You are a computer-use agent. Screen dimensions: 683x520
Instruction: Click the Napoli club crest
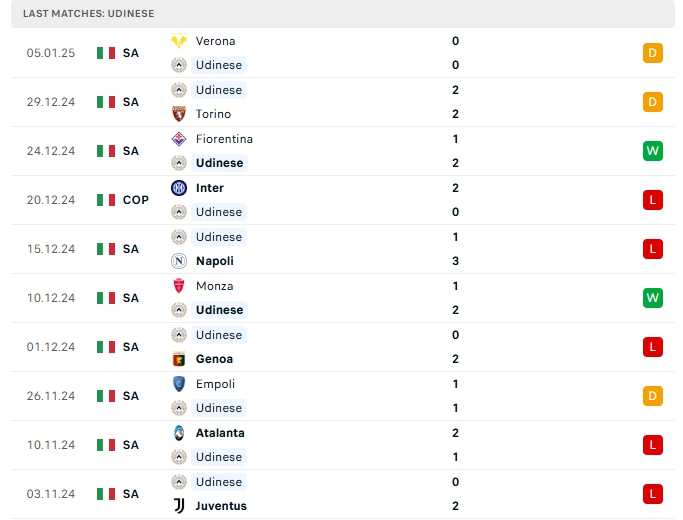point(179,261)
